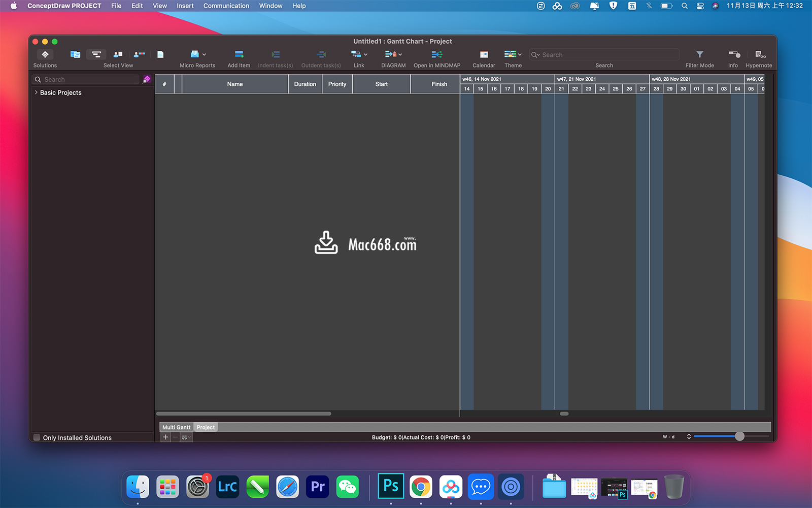Open the Insert menu

[x=185, y=6]
